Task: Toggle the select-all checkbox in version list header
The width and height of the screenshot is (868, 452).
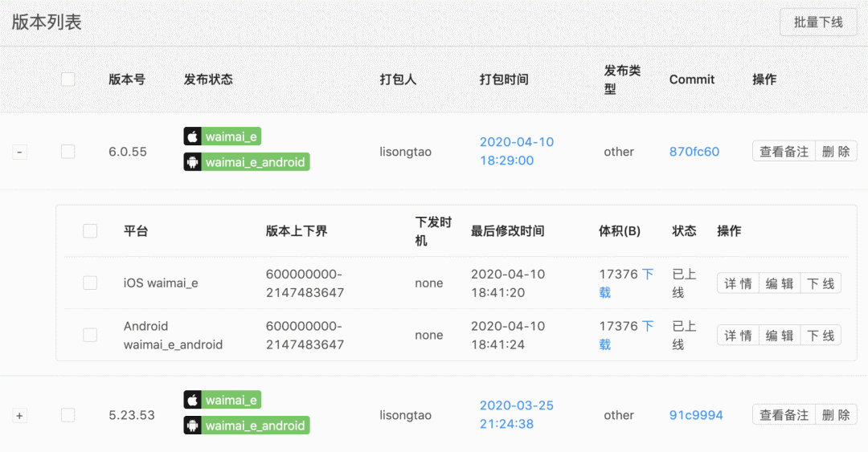Action: tap(68, 79)
